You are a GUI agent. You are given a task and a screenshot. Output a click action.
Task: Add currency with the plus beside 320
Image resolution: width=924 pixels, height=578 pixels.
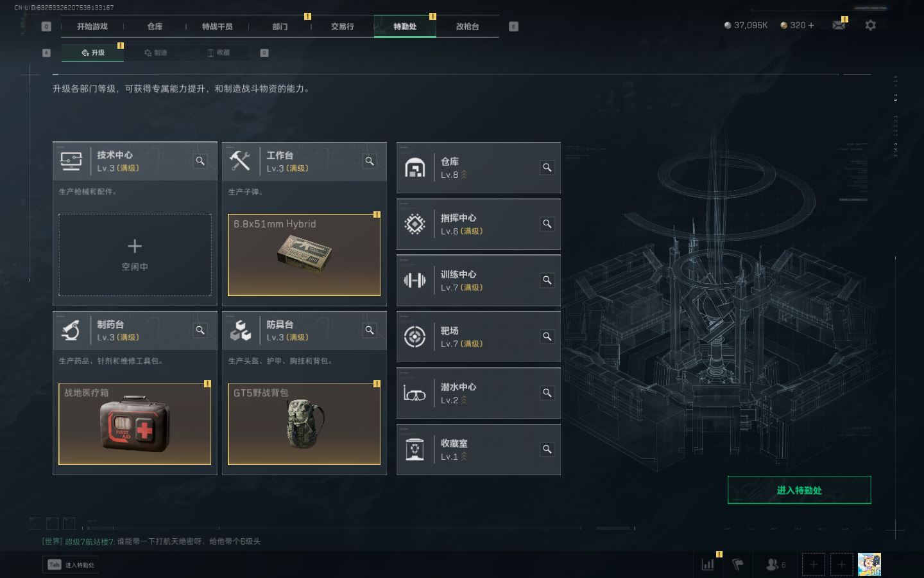point(811,25)
